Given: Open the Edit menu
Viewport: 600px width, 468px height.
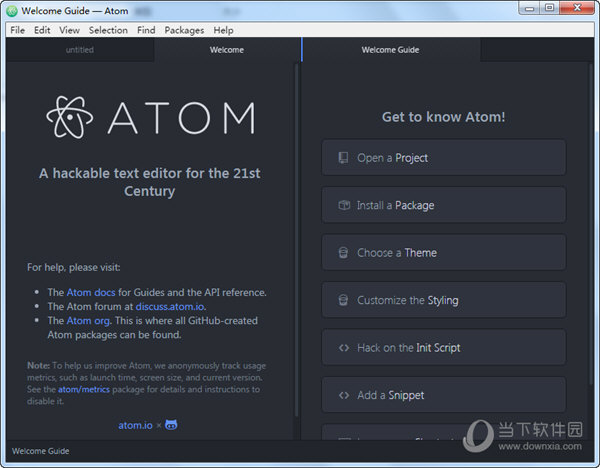Looking at the screenshot, I should coord(42,30).
